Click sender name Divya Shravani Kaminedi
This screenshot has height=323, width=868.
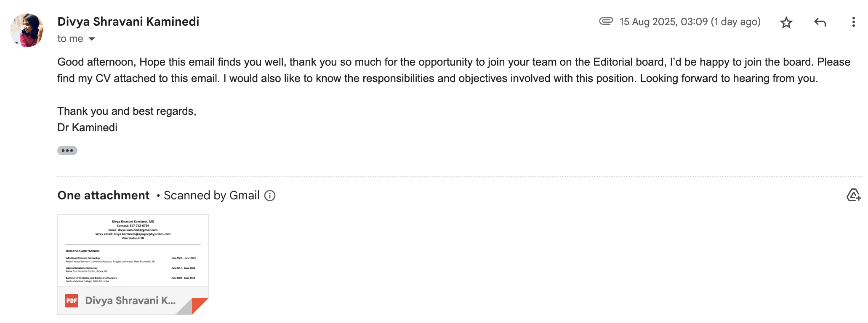(128, 21)
